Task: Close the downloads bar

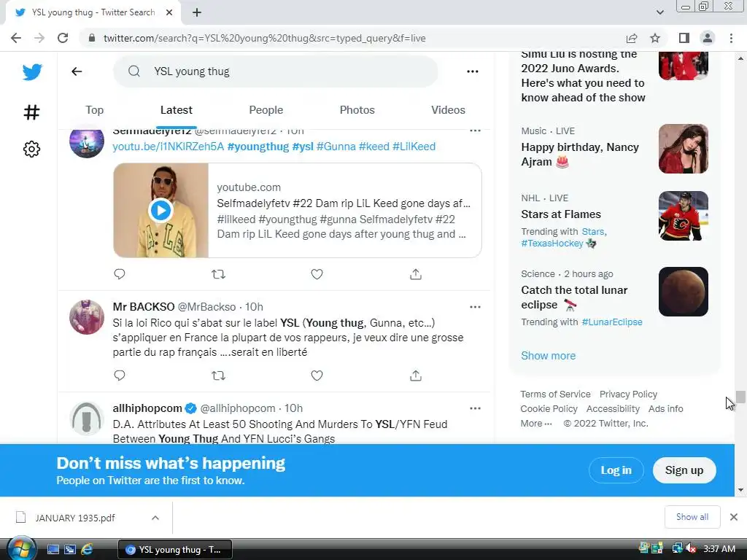Action: 734,517
